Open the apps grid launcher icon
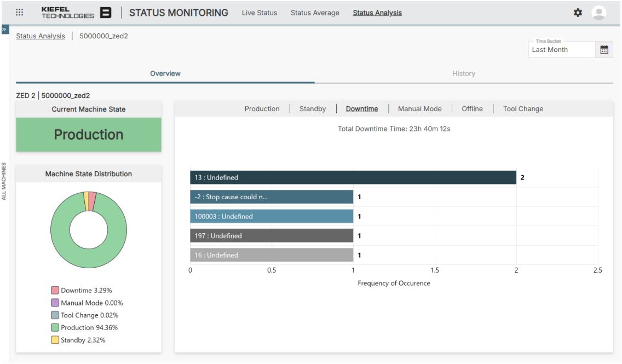 click(20, 12)
